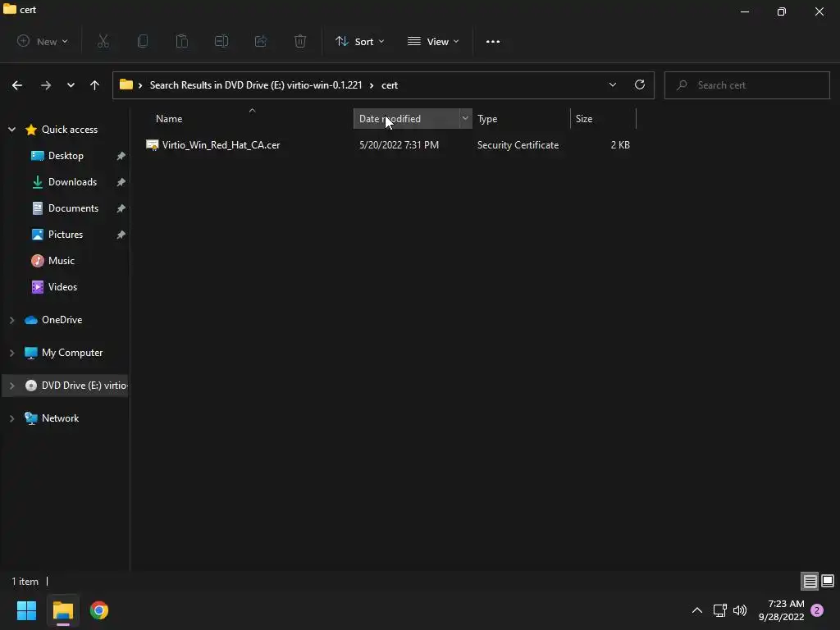The height and width of the screenshot is (630, 840).
Task: Open the Sort options dropdown
Action: coord(359,41)
